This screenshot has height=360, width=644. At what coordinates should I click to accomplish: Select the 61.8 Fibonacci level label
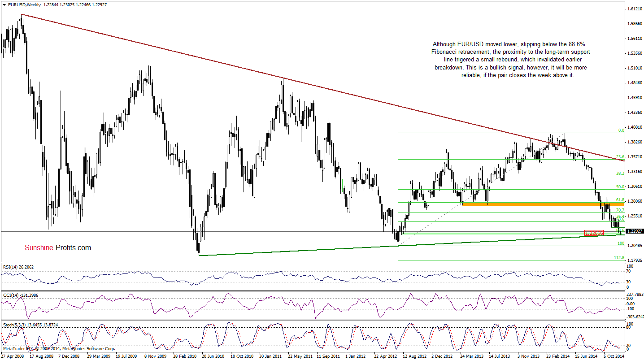coord(620,200)
